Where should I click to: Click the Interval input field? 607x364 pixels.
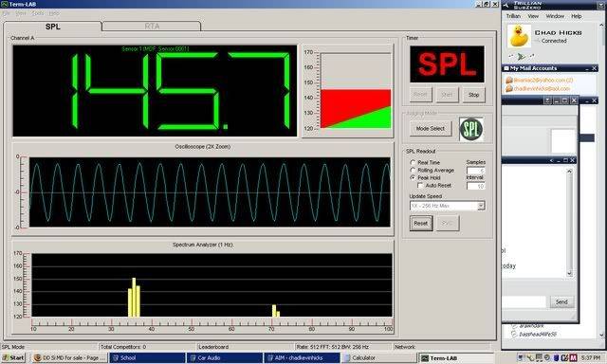pos(476,186)
